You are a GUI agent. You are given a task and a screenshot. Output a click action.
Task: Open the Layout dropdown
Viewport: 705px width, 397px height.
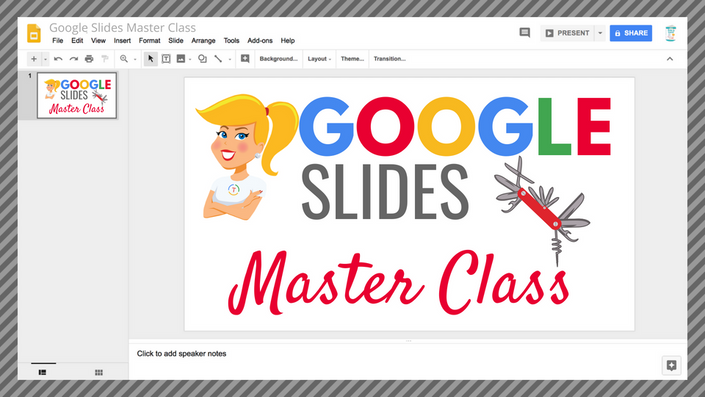click(x=319, y=59)
